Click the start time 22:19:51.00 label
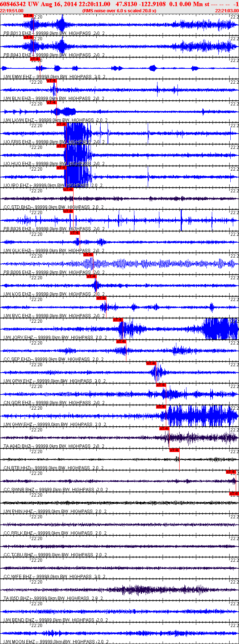This screenshot has height=644, width=239. pos(12,11)
